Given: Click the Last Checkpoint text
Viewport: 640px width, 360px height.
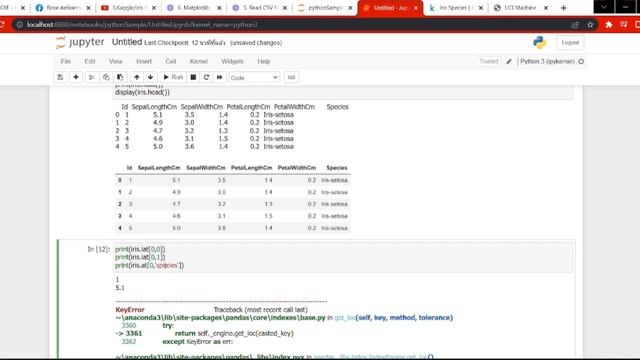Looking at the screenshot, I should click(166, 43).
